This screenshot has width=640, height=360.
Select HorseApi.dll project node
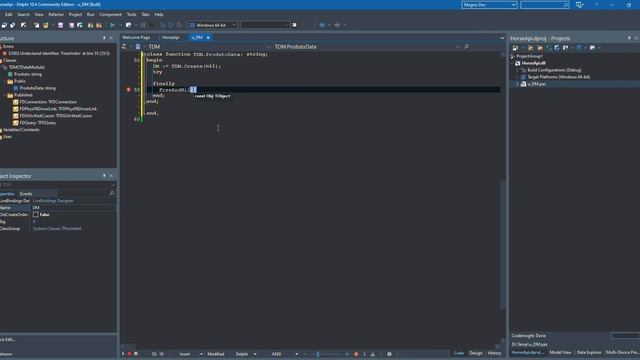(533, 63)
